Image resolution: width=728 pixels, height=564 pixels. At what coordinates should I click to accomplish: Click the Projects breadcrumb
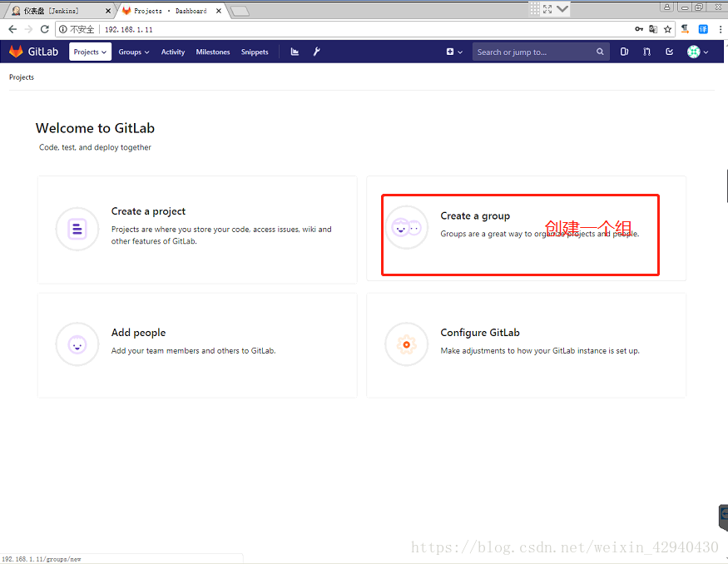pos(22,77)
